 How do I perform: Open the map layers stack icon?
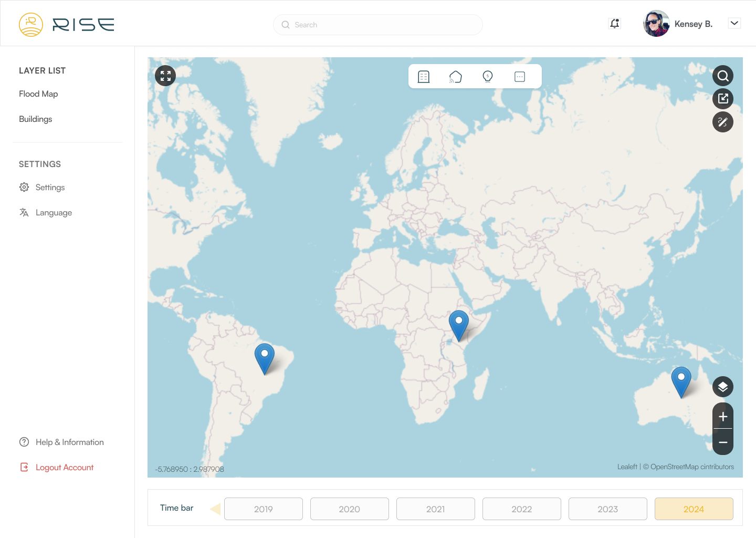pos(723,387)
